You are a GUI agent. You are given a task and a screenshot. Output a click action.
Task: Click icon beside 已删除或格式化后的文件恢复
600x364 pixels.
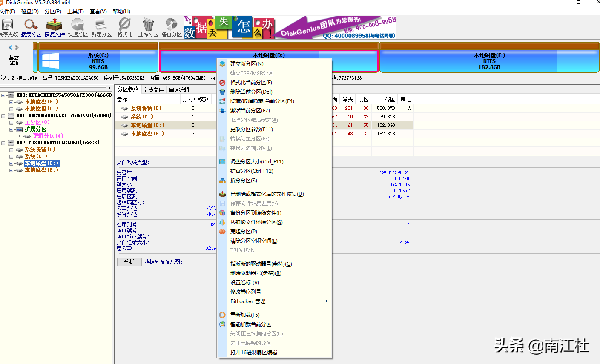(x=222, y=194)
